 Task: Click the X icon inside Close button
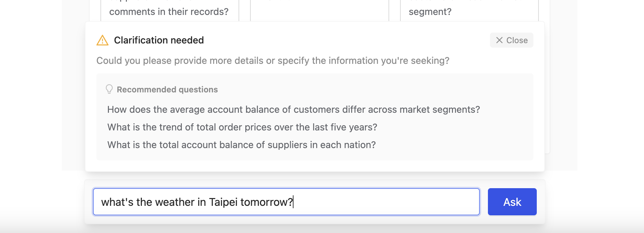tap(499, 40)
